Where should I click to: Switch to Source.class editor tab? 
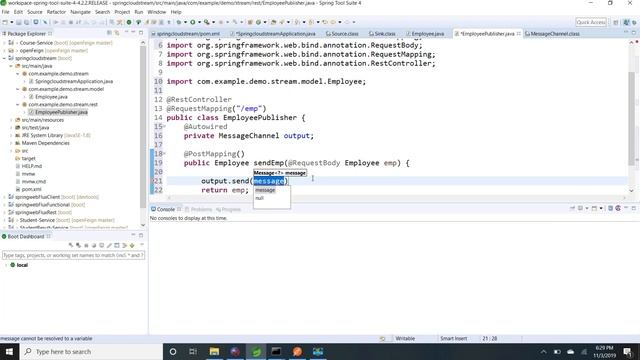[342, 34]
